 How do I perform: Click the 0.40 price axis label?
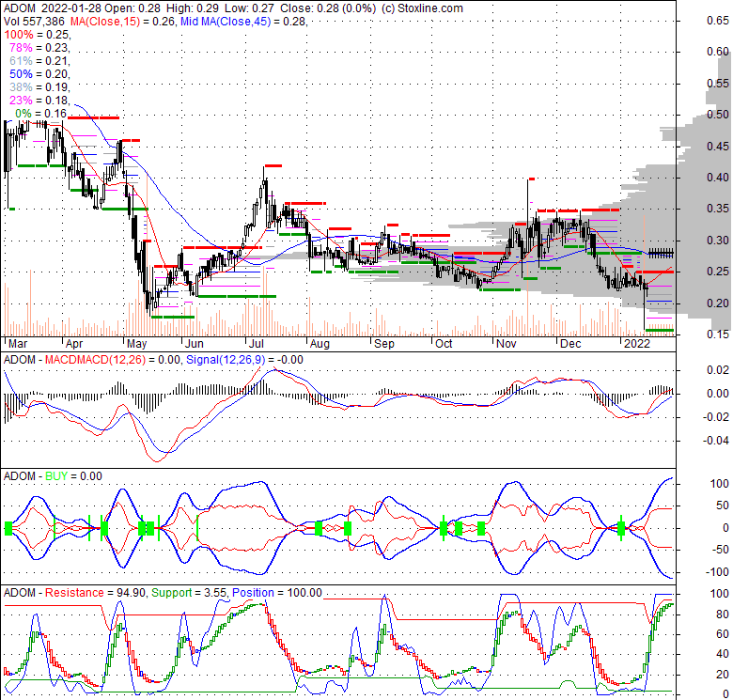pyautogui.click(x=718, y=178)
